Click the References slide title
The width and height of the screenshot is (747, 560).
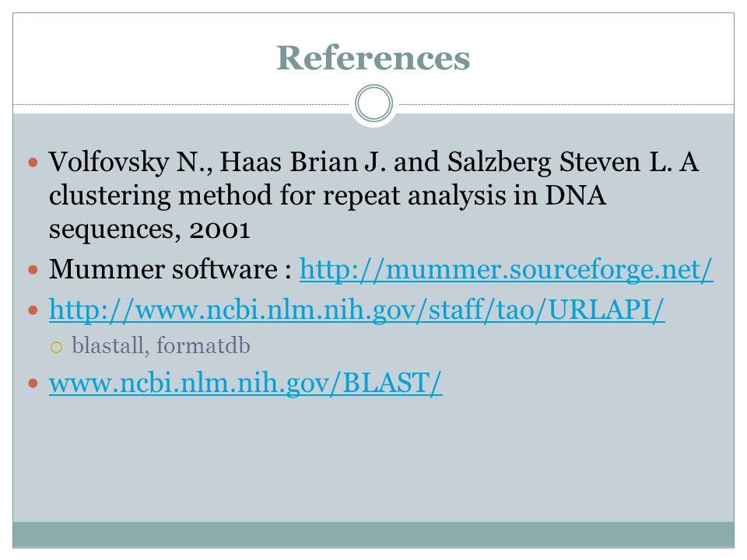point(373,58)
